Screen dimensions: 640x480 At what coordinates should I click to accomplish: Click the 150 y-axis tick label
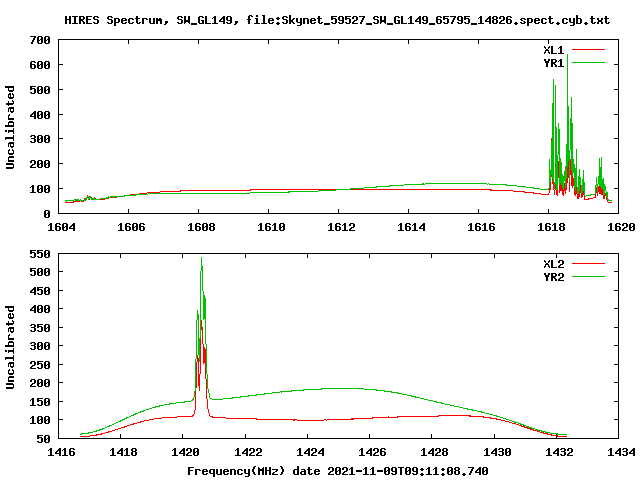point(40,402)
